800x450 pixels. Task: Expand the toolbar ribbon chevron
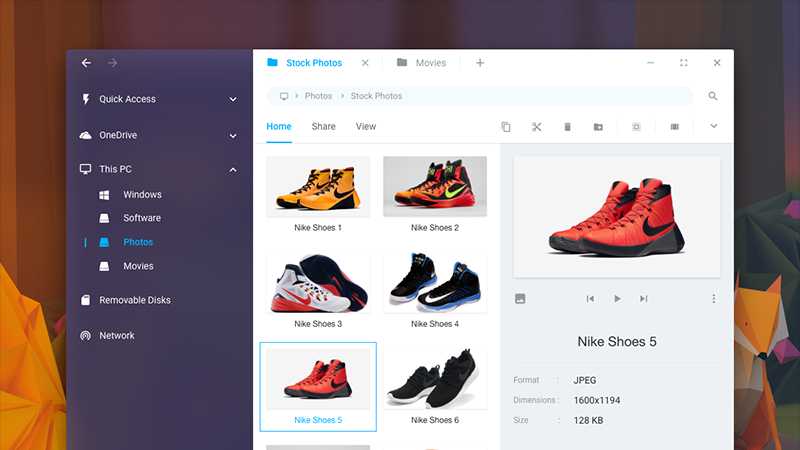pyautogui.click(x=714, y=127)
